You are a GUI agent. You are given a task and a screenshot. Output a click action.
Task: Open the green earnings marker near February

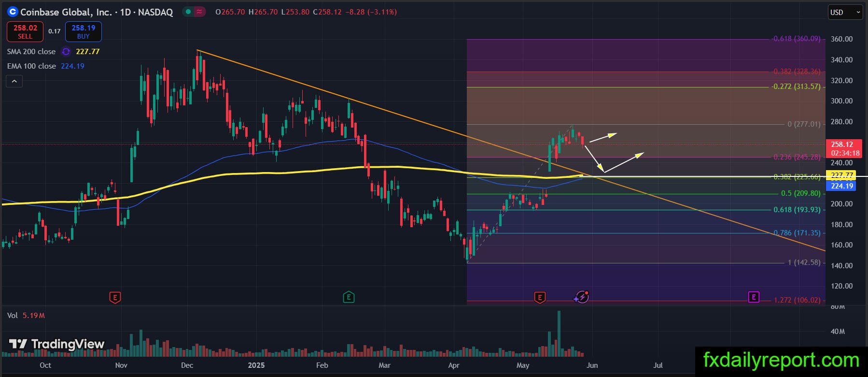[349, 297]
